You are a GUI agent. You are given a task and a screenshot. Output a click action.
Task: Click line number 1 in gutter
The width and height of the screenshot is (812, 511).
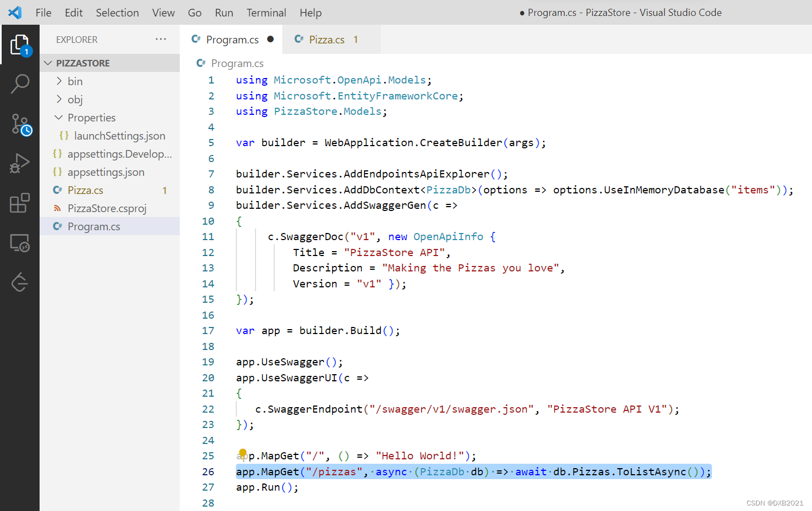click(x=211, y=80)
